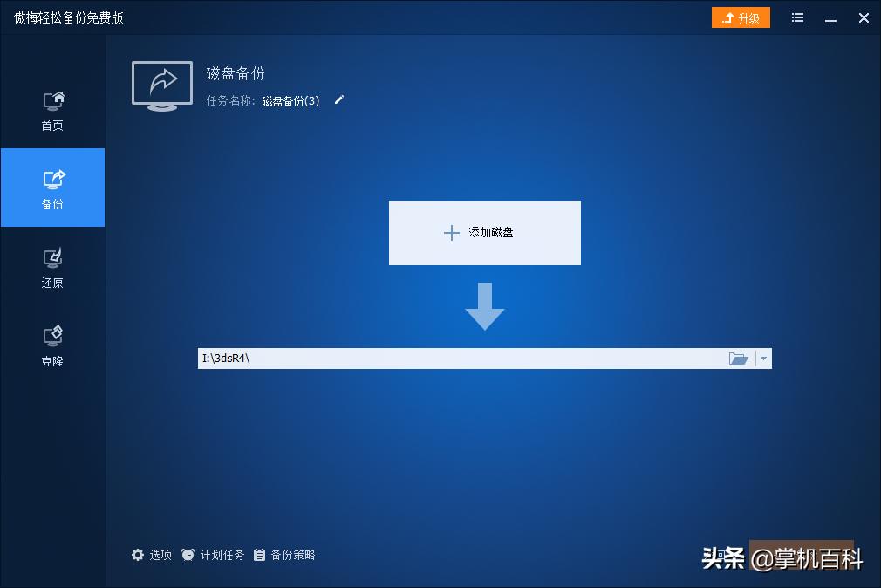Click the pencil icon to rename backup task
Image resolution: width=881 pixels, height=588 pixels.
point(338,100)
